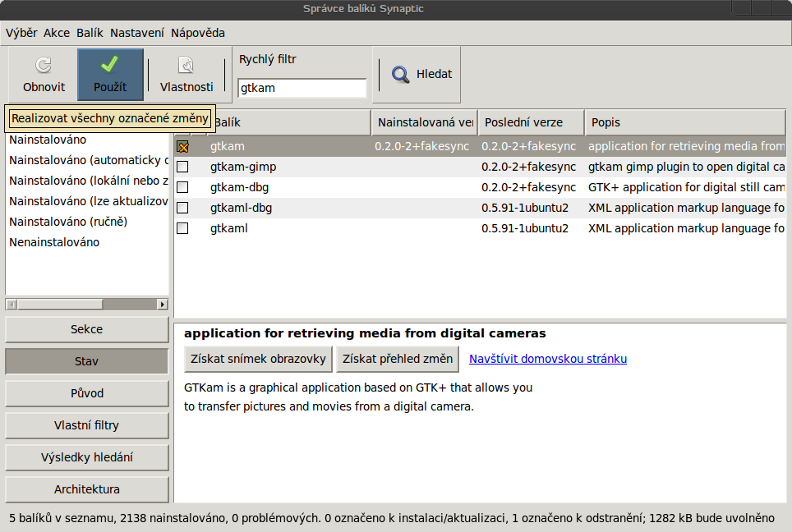Focus the Rychlý filtr text field

click(x=302, y=88)
